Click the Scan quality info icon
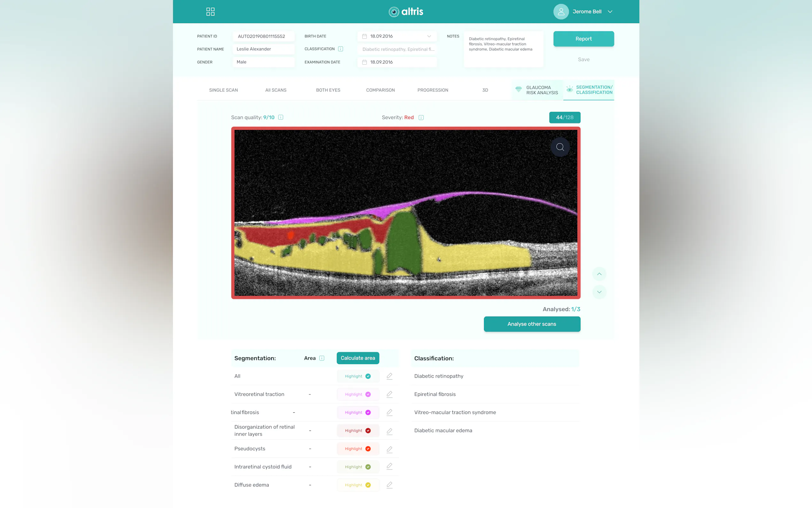Viewport: 812px width, 508px height. (x=281, y=117)
